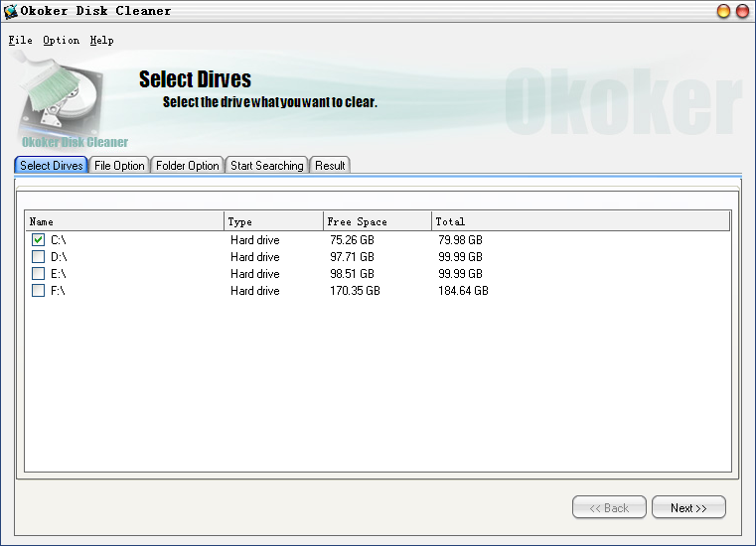Sort list by Free Space column header

click(378, 221)
